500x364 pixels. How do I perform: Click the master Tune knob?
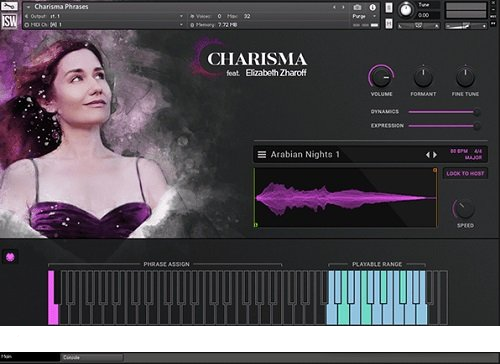[x=406, y=10]
